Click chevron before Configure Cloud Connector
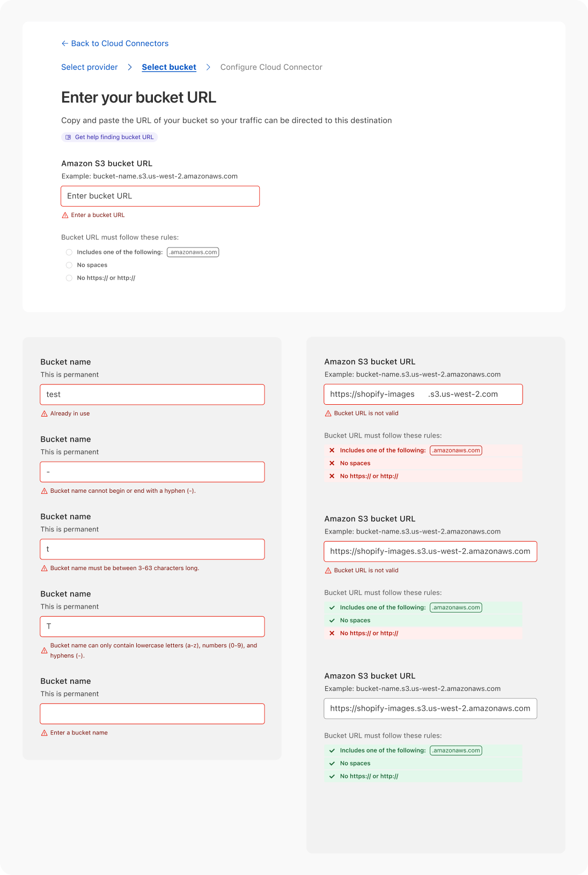The width and height of the screenshot is (588, 875). coord(208,67)
